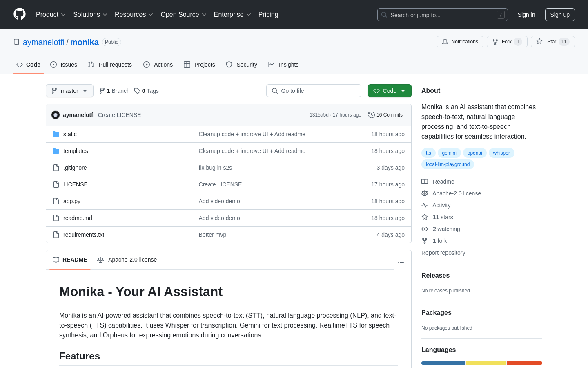Open the Releases heading link
Image resolution: width=588 pixels, height=368 pixels.
point(435,276)
